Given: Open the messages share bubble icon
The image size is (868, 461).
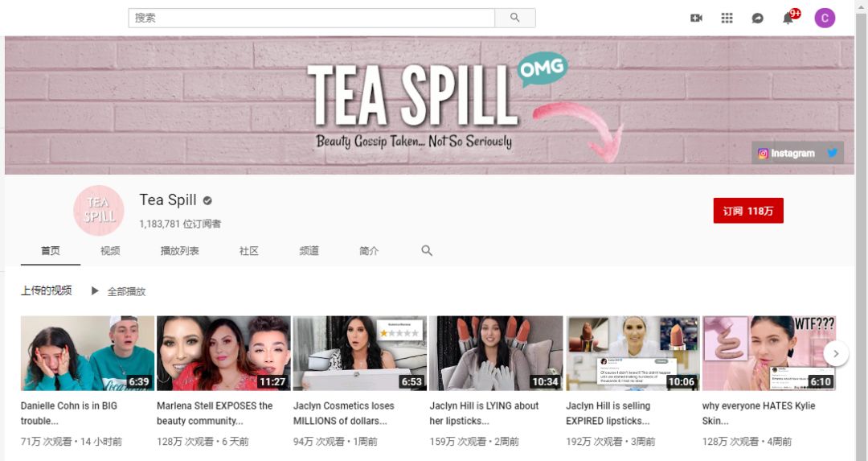Looking at the screenshot, I should pos(757,19).
